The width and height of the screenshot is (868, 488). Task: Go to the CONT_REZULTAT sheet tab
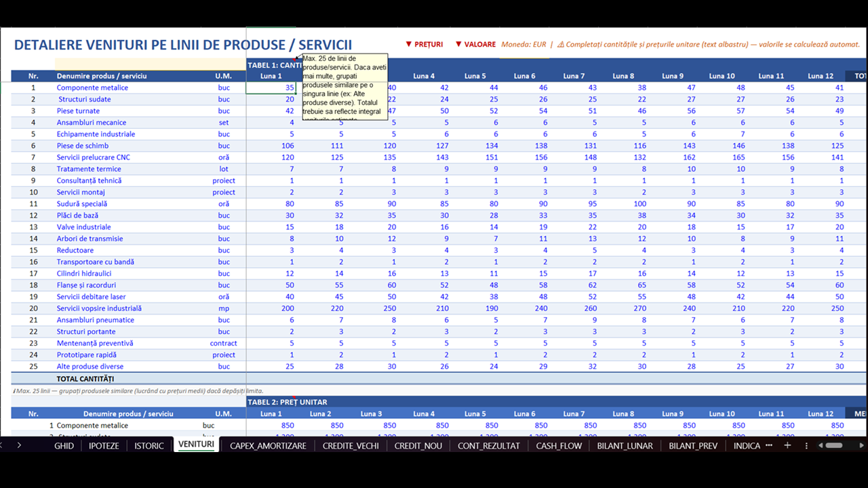coord(488,446)
